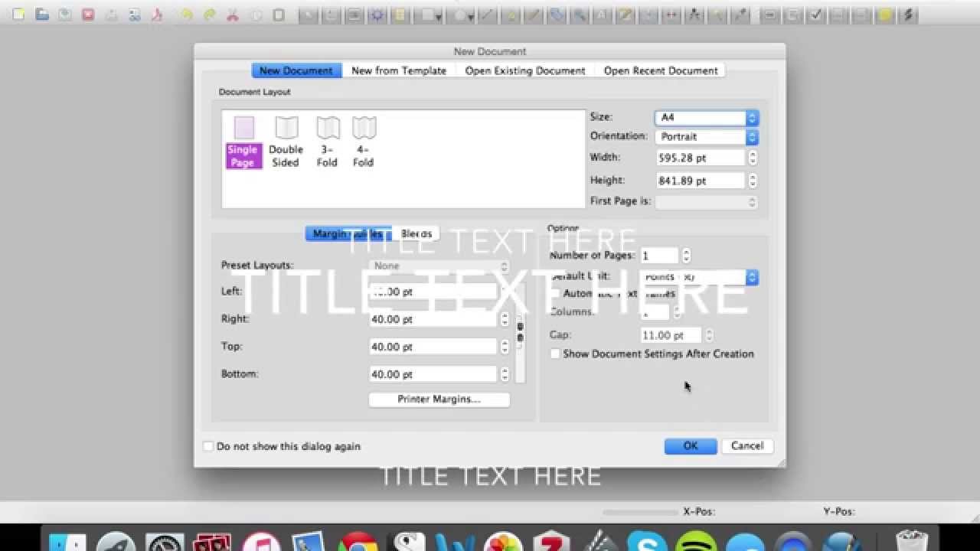Click the Save document toolbar icon
Viewport: 980px width, 551px height.
point(65,15)
